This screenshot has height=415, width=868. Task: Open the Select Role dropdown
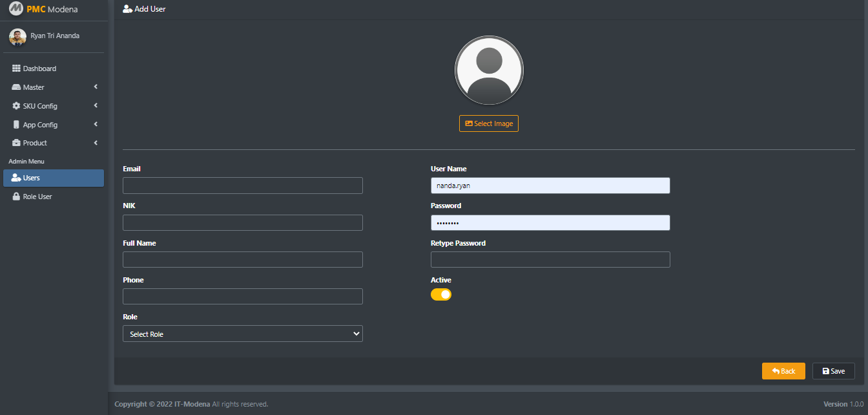click(x=242, y=334)
